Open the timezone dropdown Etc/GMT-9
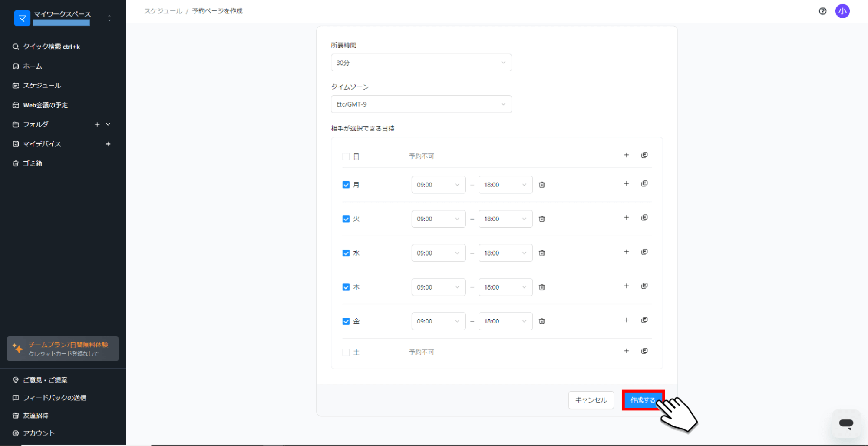Viewport: 868px width, 446px height. [421, 104]
